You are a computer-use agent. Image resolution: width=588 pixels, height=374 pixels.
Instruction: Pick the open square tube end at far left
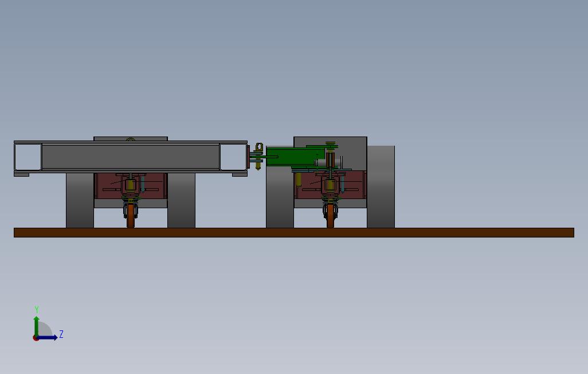pos(28,157)
